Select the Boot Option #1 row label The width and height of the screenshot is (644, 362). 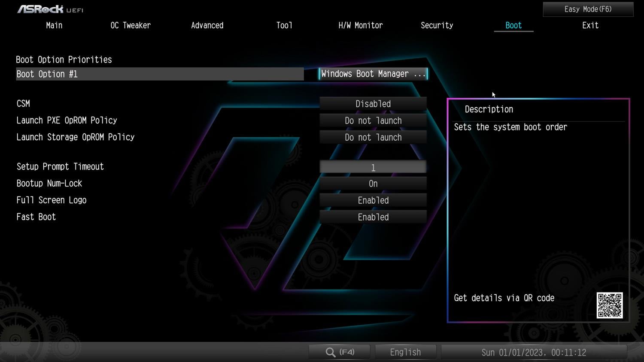point(47,74)
